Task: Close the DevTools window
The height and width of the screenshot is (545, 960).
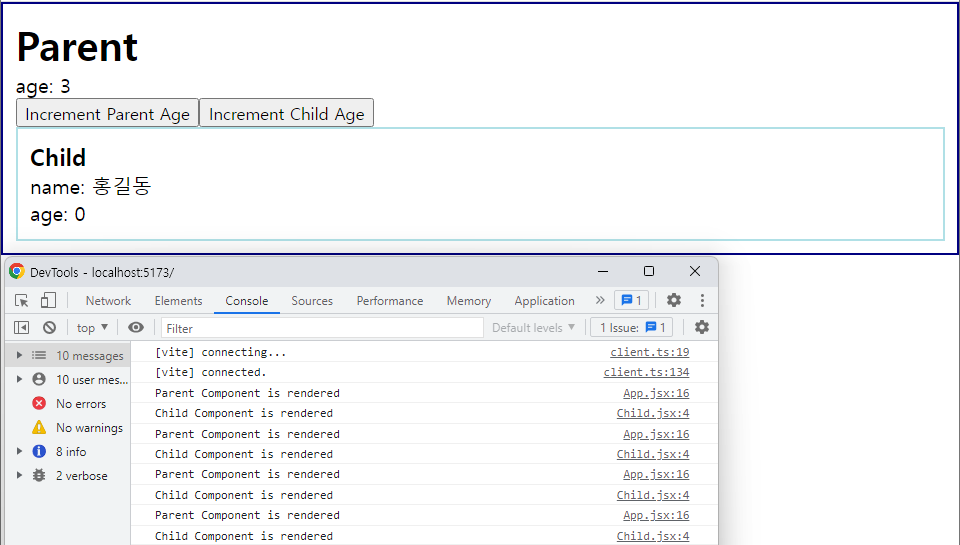Action: point(695,271)
